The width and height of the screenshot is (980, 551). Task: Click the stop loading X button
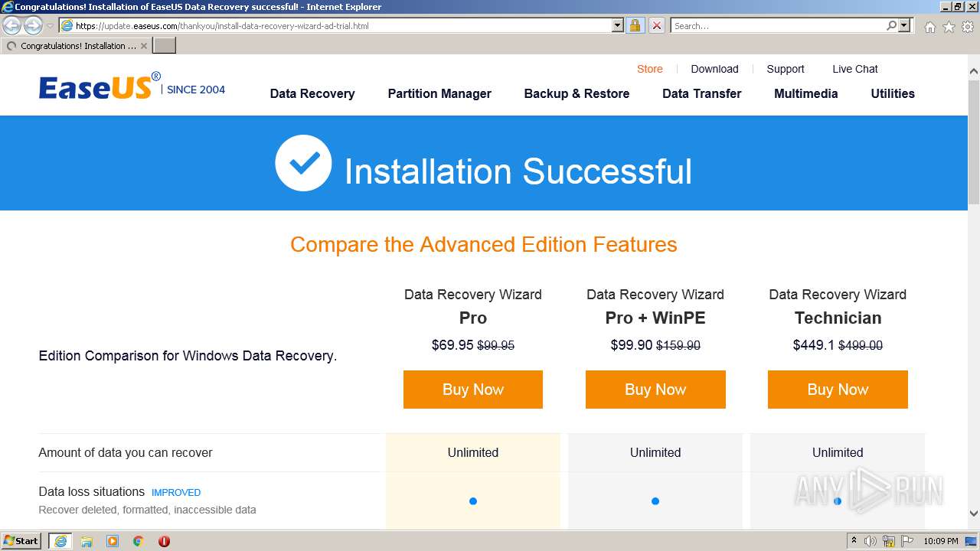click(657, 25)
